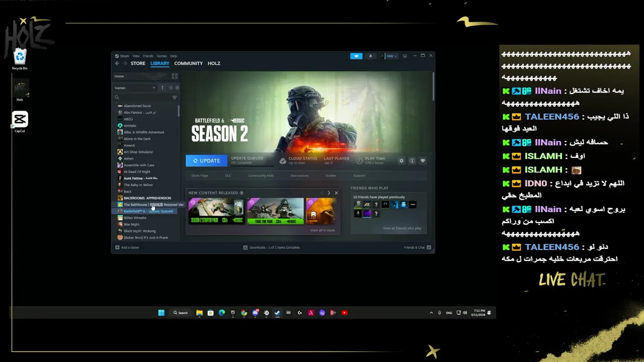Open the Friends menu
Screen dimensions: 644x362
[148, 56]
